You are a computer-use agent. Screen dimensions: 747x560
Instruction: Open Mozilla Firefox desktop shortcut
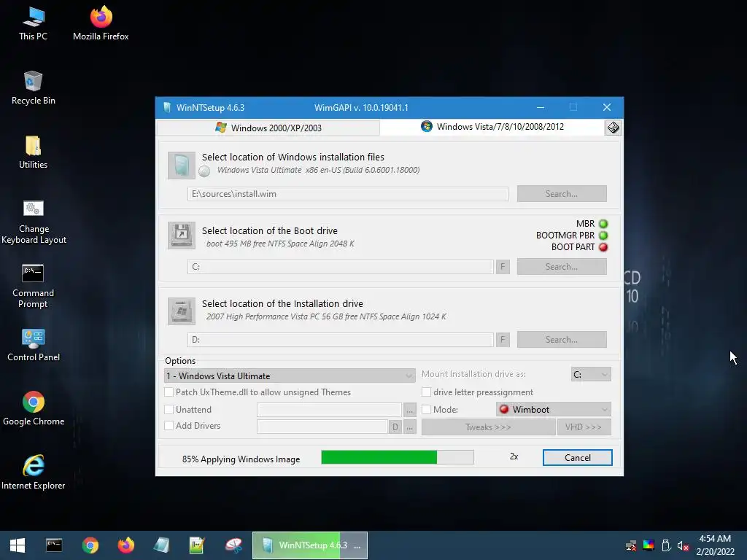pyautogui.click(x=101, y=23)
